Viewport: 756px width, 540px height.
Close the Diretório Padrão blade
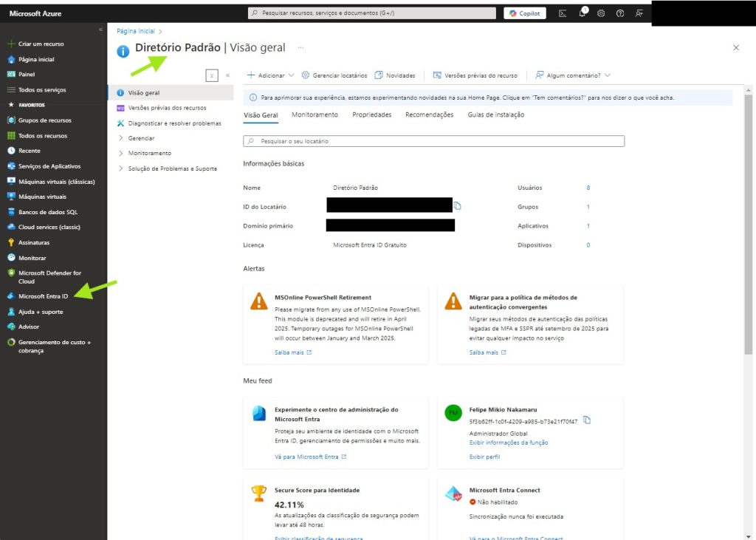click(x=736, y=47)
